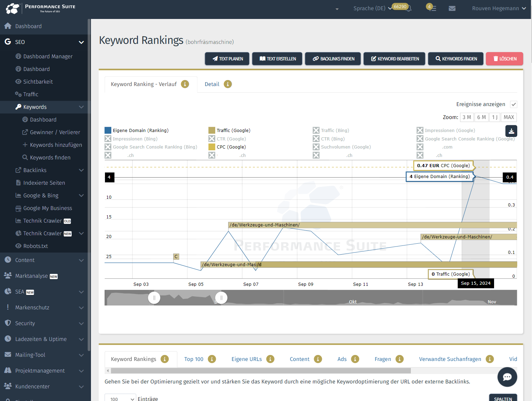Image resolution: width=532 pixels, height=401 pixels.
Task: Click info icon beside Eigene URLs
Action: [270, 359]
